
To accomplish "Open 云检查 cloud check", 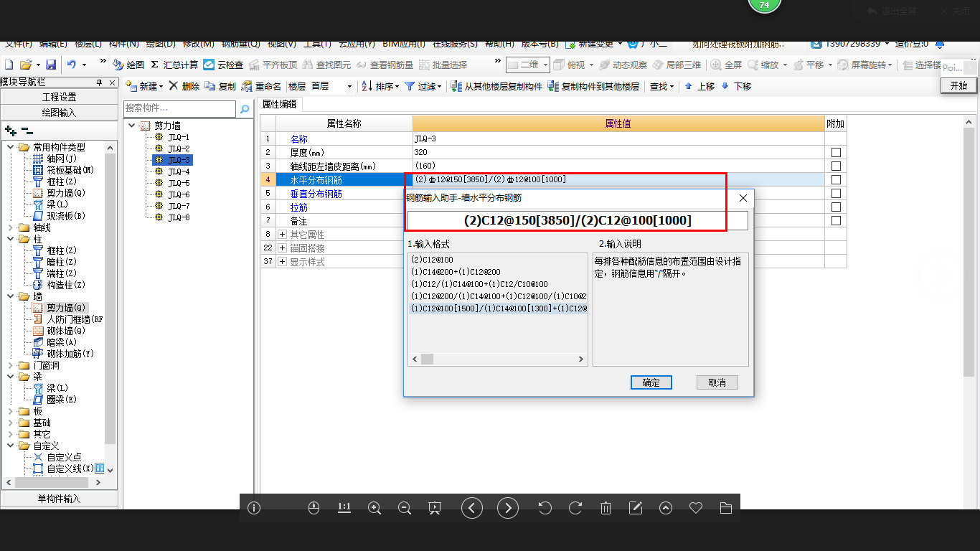I will [223, 65].
